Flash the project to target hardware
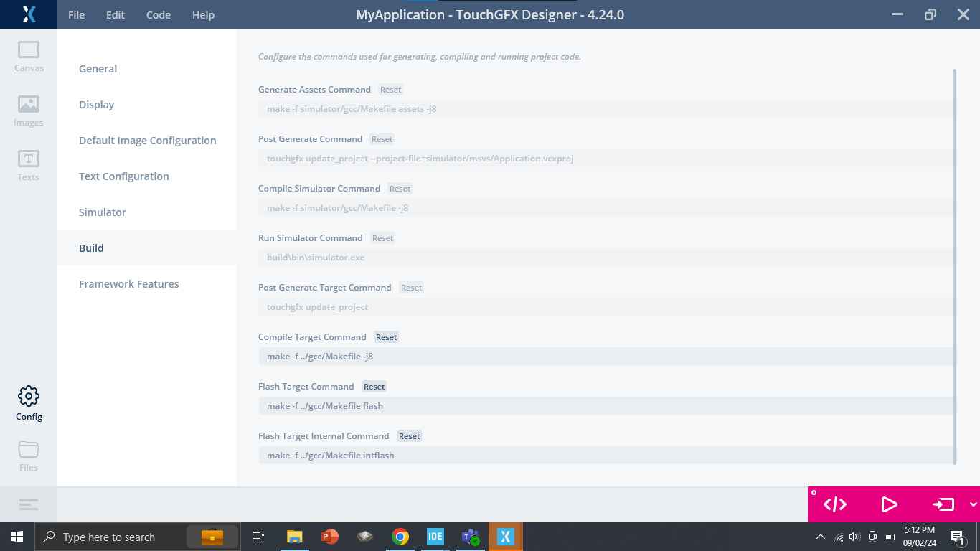980x551 pixels. (943, 504)
